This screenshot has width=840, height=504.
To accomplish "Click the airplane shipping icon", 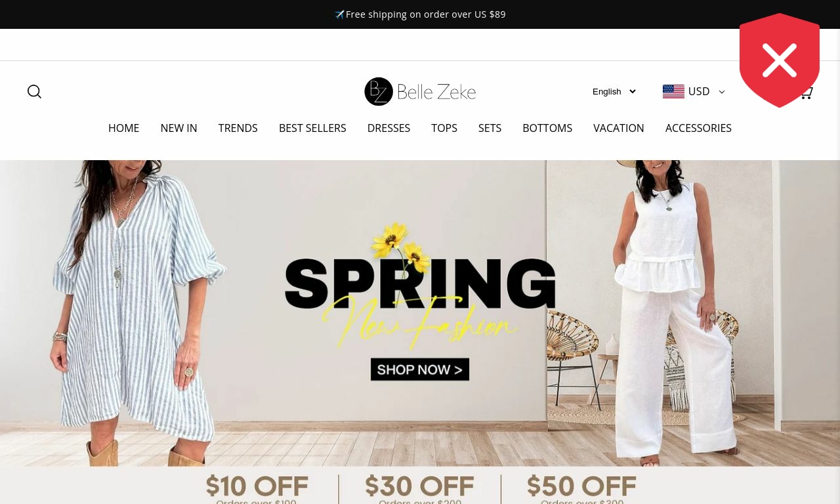I will pyautogui.click(x=339, y=14).
